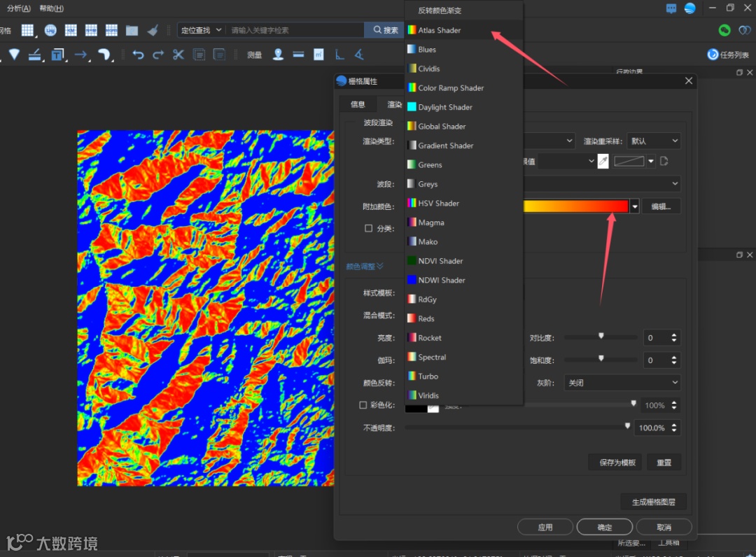Viewport: 756px width, 557px height.
Task: Select the Viridis color ramp entry
Action: 428,395
